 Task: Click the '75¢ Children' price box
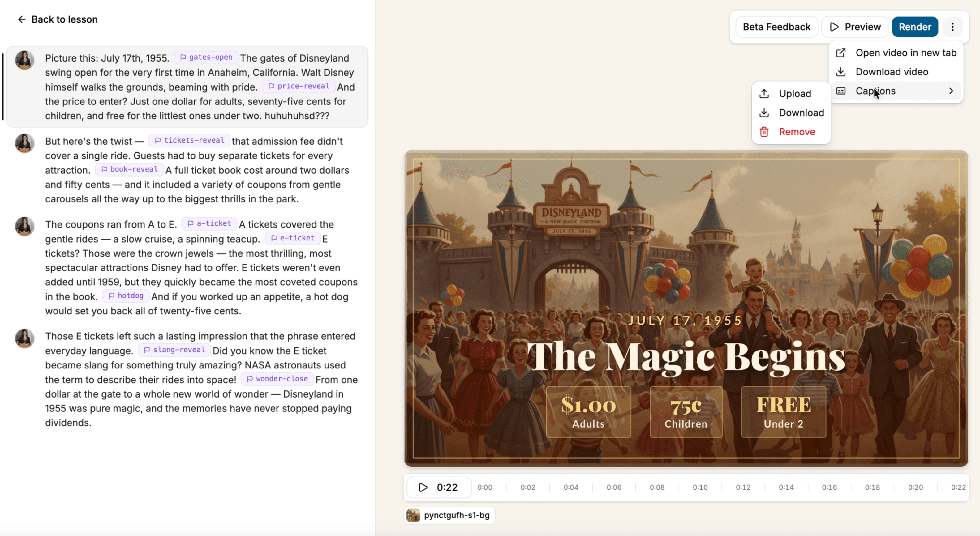tap(686, 412)
